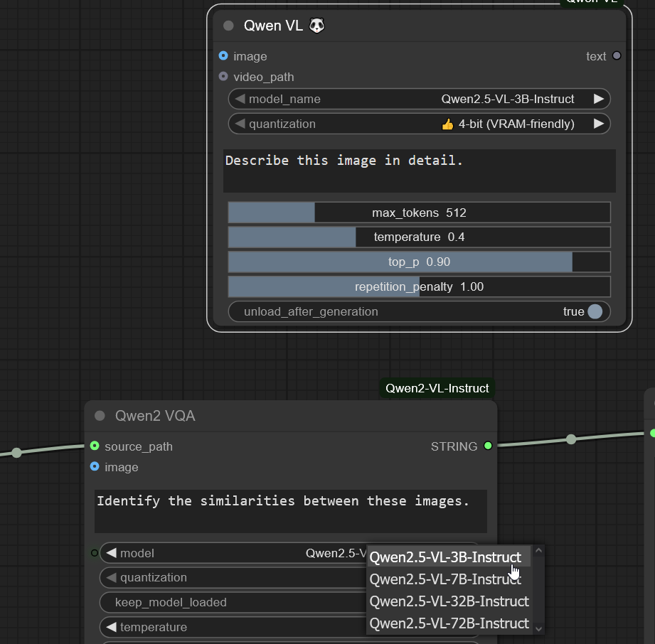655x644 pixels.
Task: Click the STRING output port on Qwen2 VQA
Action: (488, 446)
